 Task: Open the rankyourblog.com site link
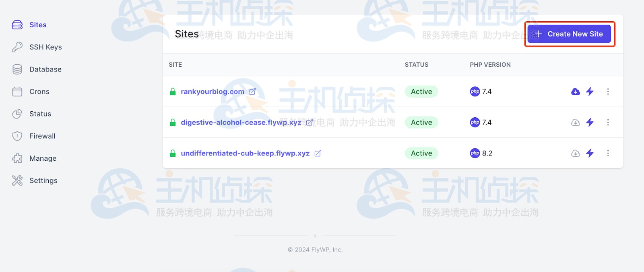tap(213, 92)
